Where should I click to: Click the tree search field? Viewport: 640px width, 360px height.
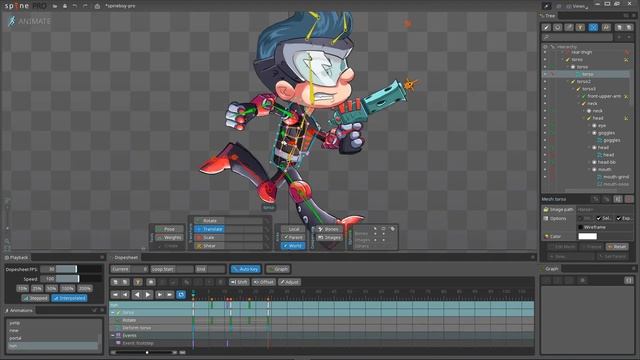(x=577, y=37)
